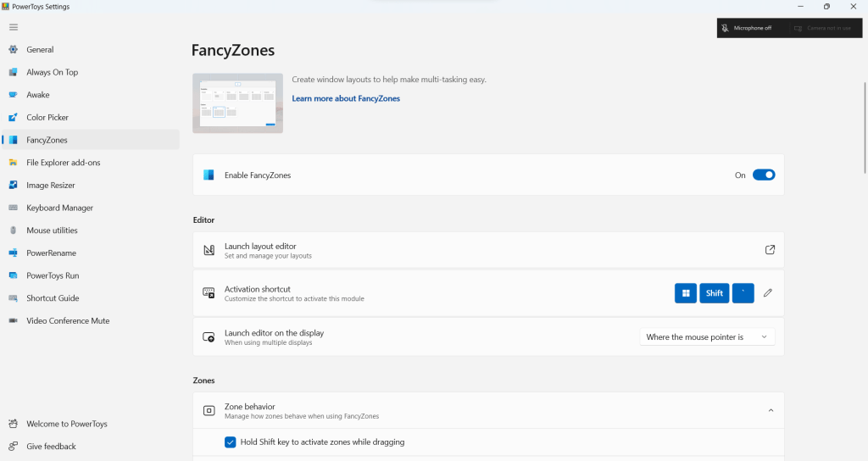Open Mouse utilities page

point(91,230)
